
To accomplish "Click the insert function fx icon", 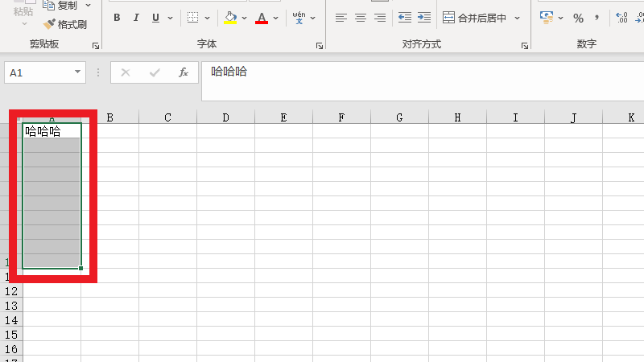I will (x=184, y=72).
